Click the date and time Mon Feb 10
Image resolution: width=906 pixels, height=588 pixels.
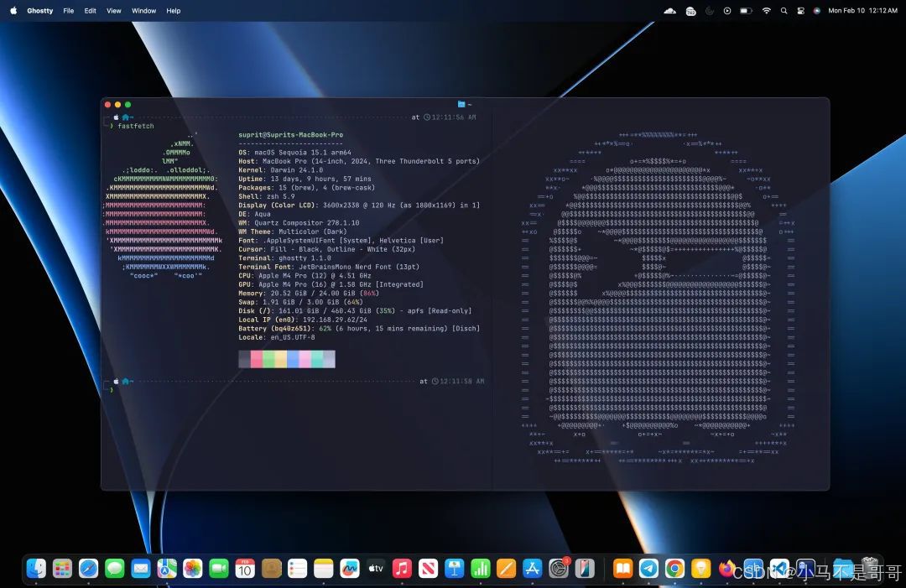coord(862,10)
